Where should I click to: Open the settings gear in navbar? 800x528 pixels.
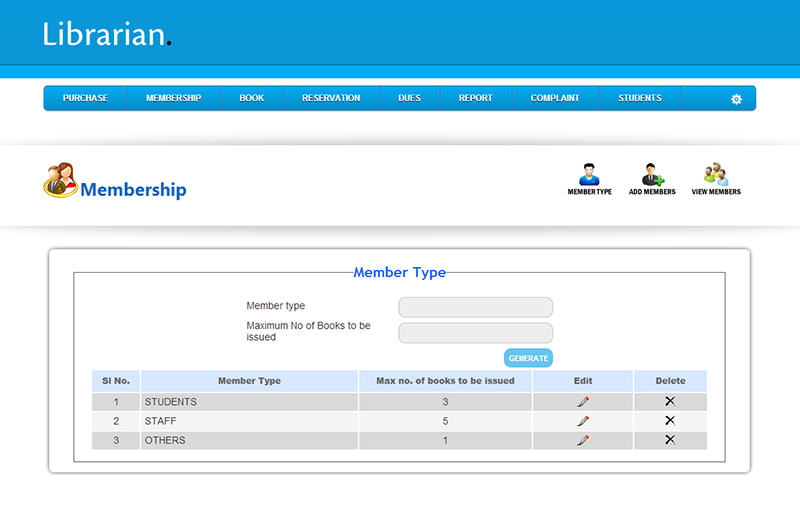click(x=736, y=99)
